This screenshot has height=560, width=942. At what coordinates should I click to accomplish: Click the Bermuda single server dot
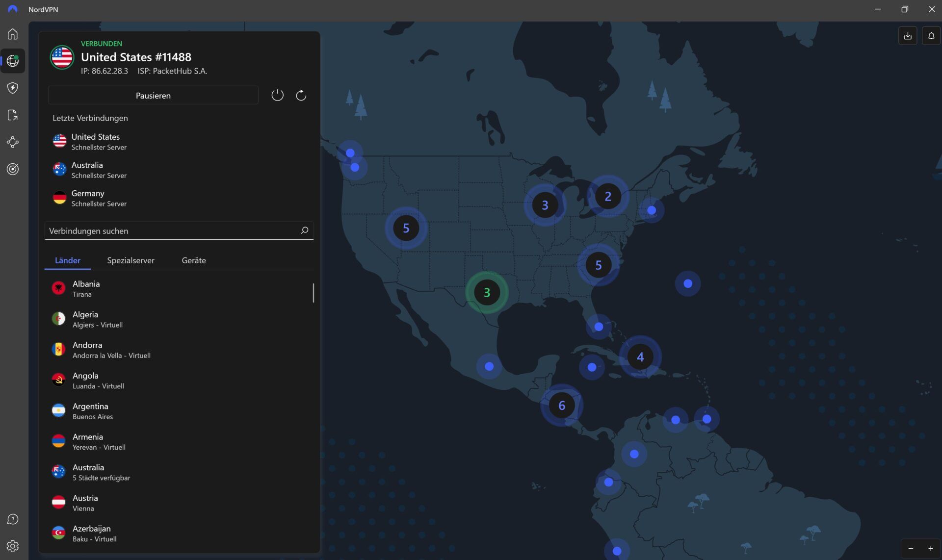pos(688,283)
